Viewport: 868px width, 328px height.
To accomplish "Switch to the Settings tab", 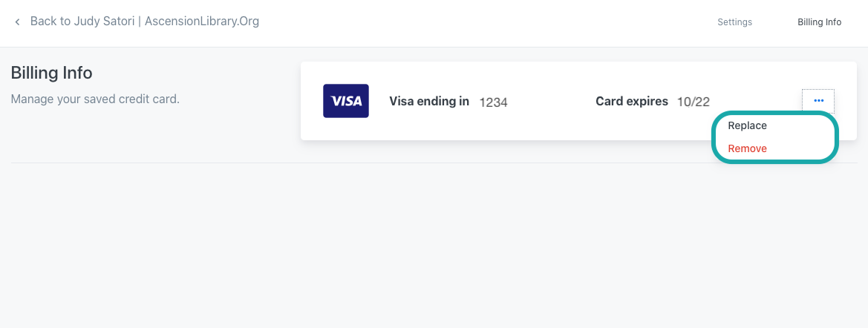I will tap(734, 22).
